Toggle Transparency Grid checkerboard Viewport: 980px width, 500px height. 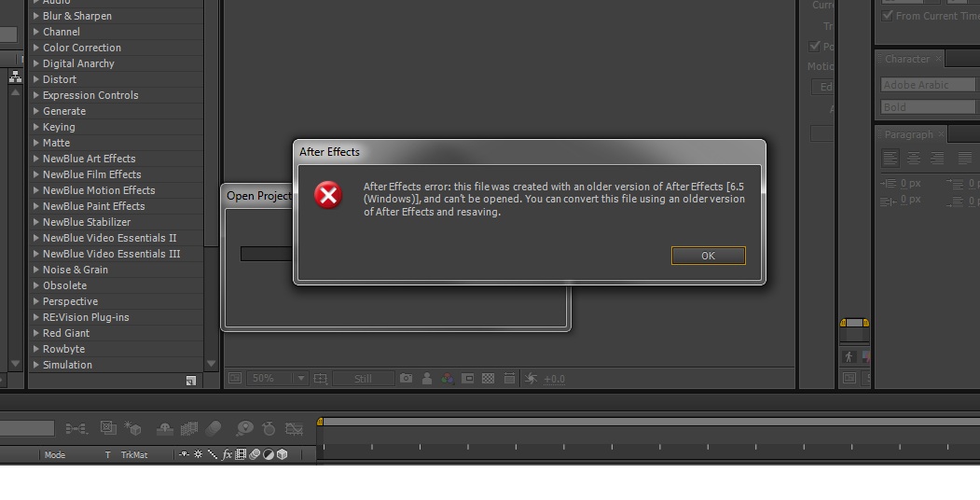[x=488, y=378]
